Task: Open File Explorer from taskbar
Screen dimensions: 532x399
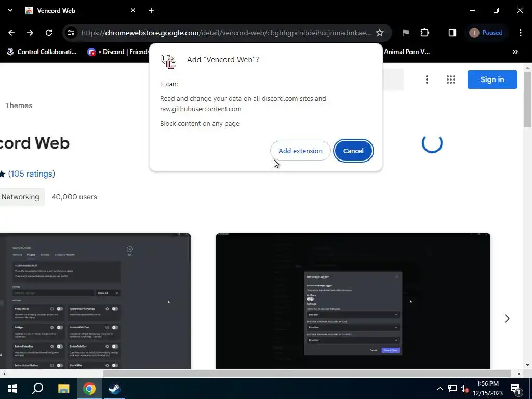Action: [63, 389]
